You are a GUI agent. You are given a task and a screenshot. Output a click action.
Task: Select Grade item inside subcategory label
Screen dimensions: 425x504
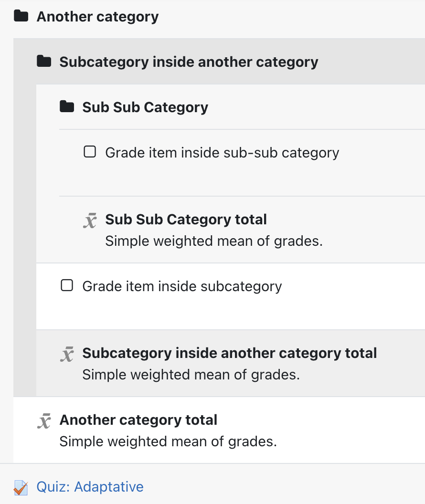pos(182,286)
